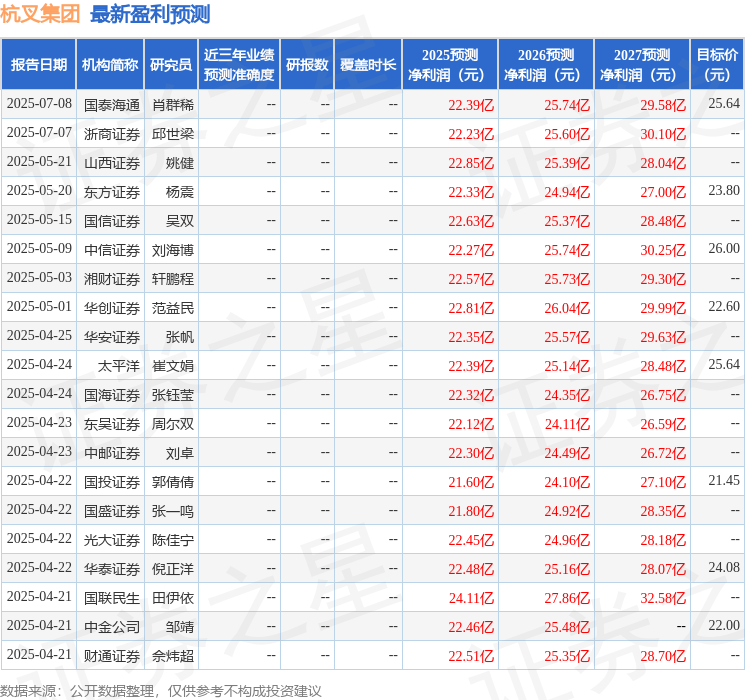Click the 22.12亿 value
Image resolution: width=745 pixels, height=700 pixels.
pyautogui.click(x=471, y=424)
